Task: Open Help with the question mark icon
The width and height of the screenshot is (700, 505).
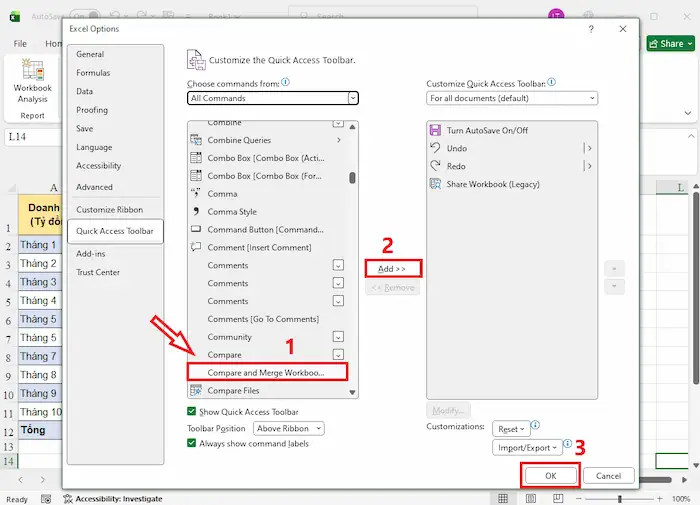Action: click(591, 29)
